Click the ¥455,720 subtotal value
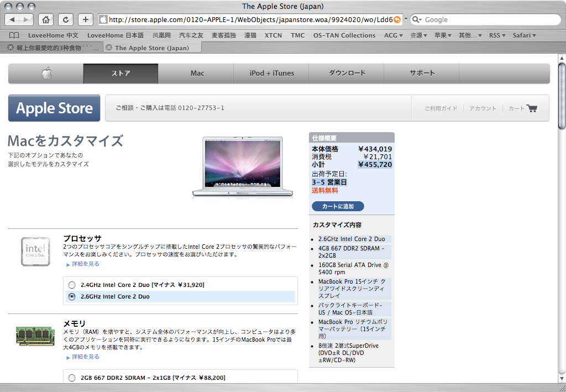The width and height of the screenshot is (566, 392). coord(375,165)
